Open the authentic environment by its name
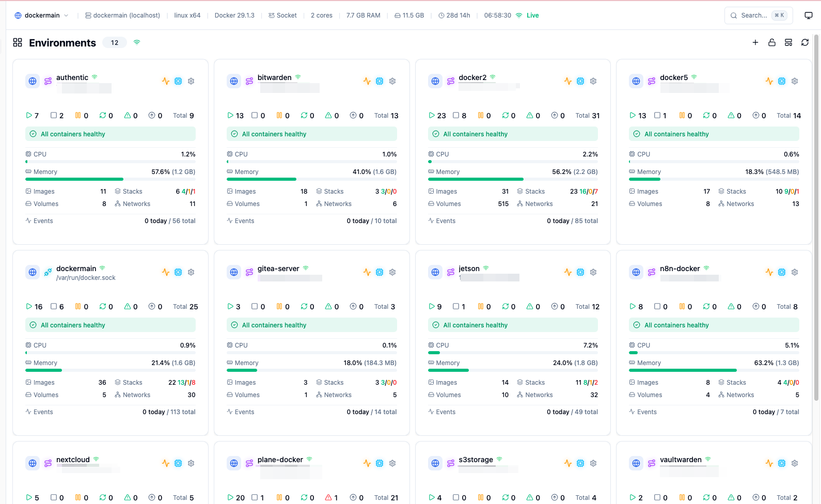The height and width of the screenshot is (504, 821). [x=72, y=77]
